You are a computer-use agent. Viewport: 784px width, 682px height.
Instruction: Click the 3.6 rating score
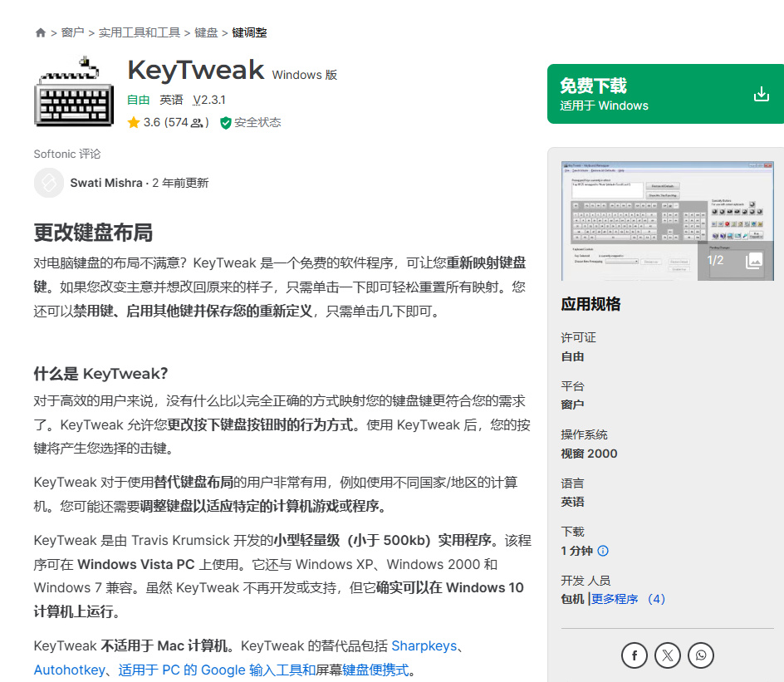[152, 122]
